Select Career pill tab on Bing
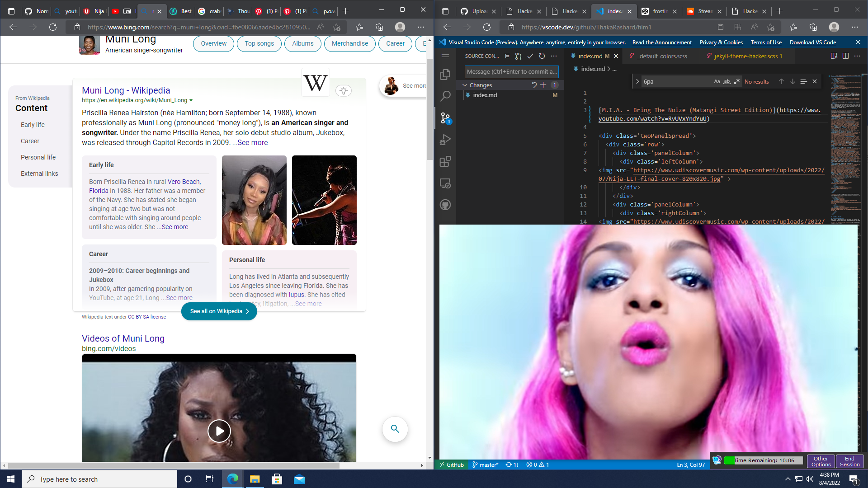This screenshot has height=488, width=868. 395,43
